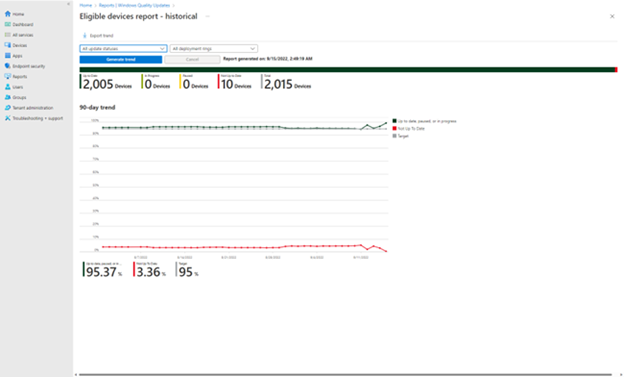Click the Generate trend button
624x377 pixels.
121,59
